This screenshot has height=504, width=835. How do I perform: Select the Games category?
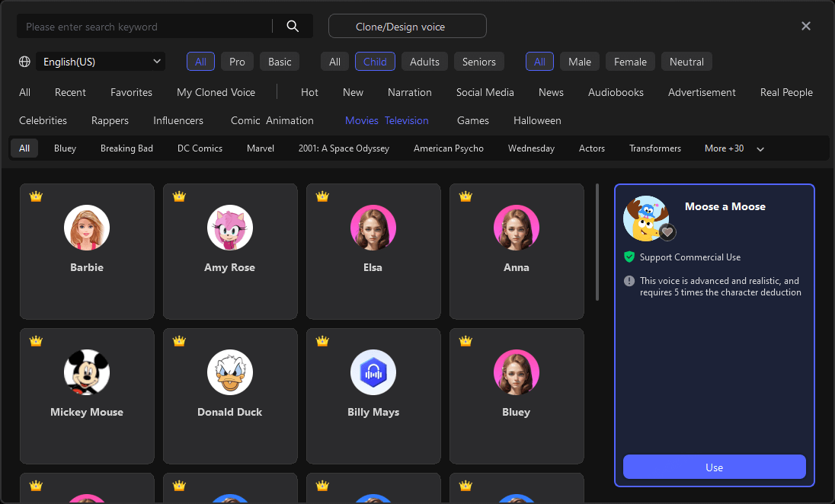pos(473,120)
